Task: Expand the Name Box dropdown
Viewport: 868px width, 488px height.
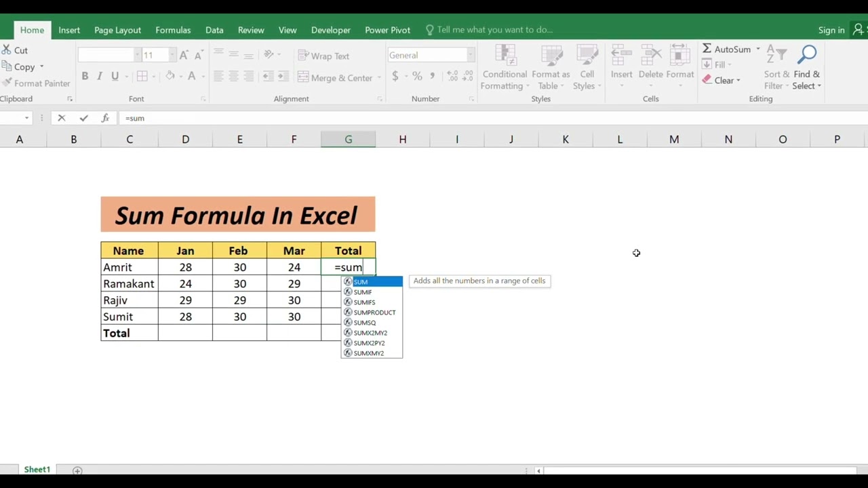Action: click(27, 118)
